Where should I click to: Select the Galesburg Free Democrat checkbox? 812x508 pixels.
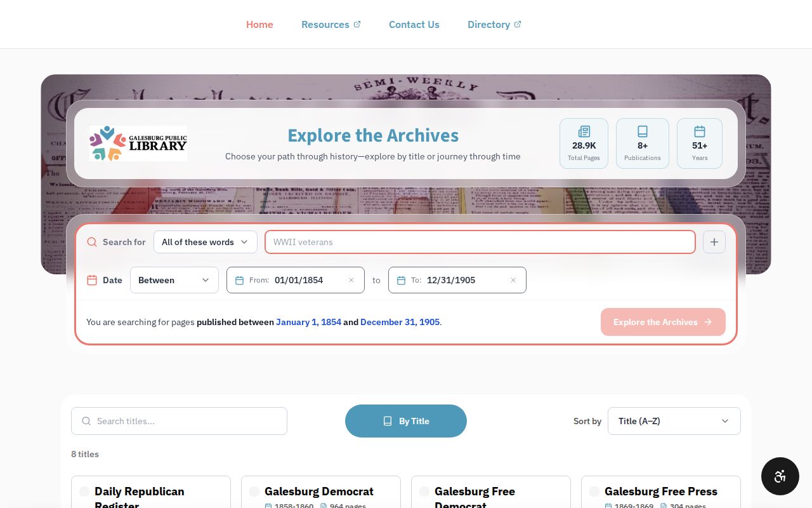click(x=424, y=491)
